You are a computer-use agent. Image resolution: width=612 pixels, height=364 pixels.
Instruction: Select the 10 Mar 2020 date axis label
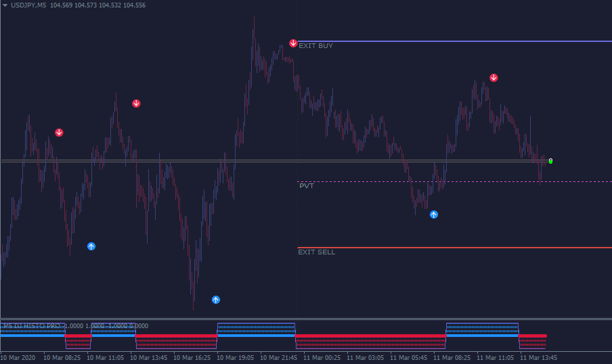coord(19,357)
